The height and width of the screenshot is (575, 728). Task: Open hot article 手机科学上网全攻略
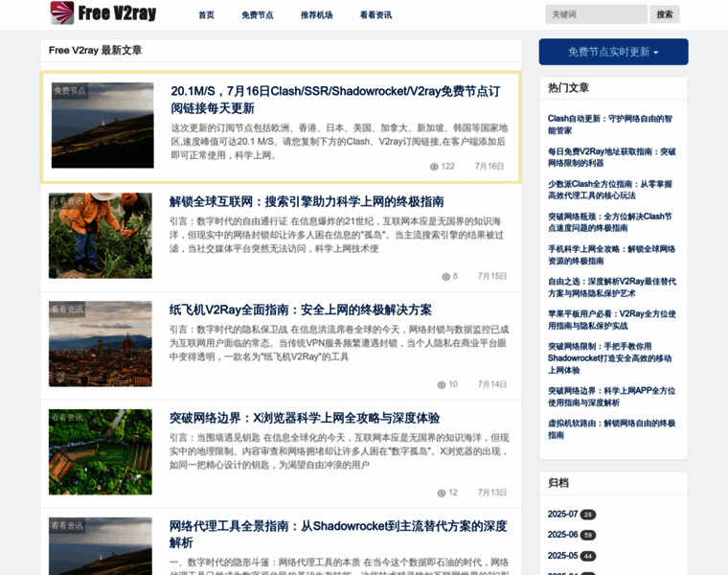(611, 255)
